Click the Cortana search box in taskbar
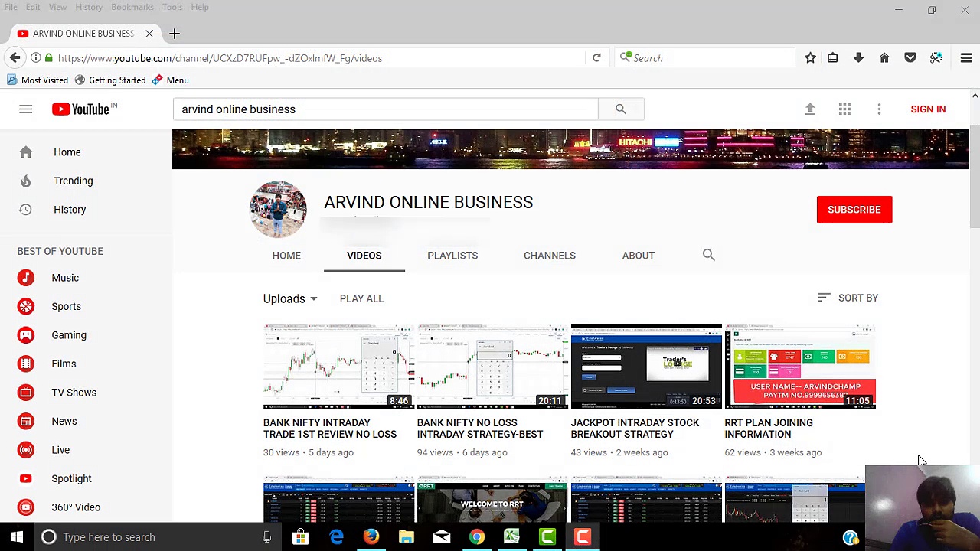Viewport: 980px width, 551px height. (157, 537)
